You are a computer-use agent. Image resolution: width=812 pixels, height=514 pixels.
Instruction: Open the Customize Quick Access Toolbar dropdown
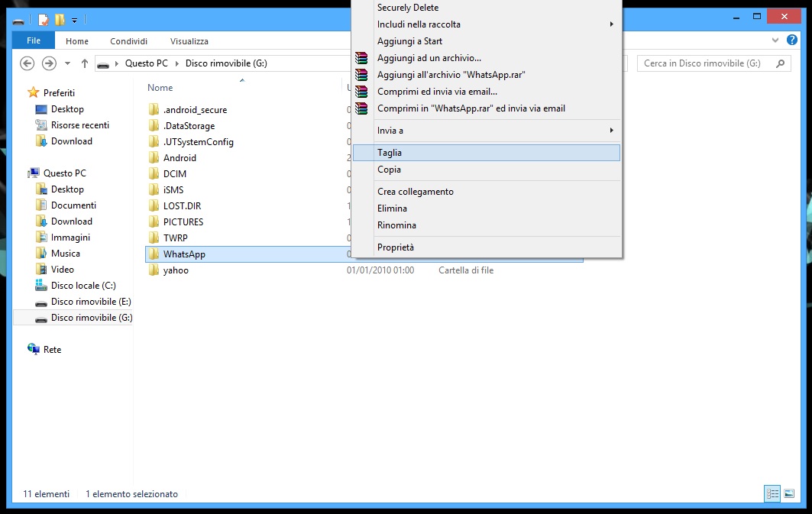click(x=74, y=19)
